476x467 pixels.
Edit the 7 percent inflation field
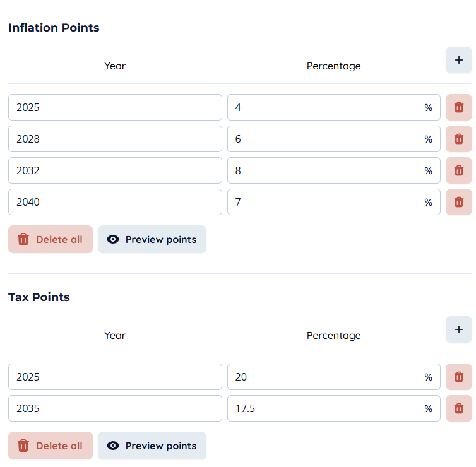pos(325,202)
